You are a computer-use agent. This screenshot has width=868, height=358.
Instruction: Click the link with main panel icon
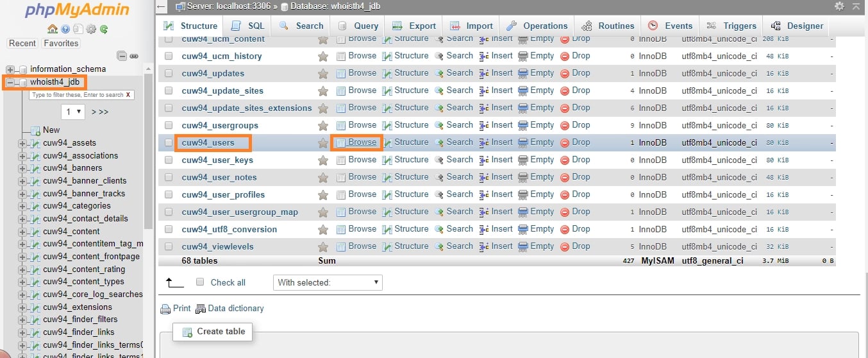tap(134, 56)
